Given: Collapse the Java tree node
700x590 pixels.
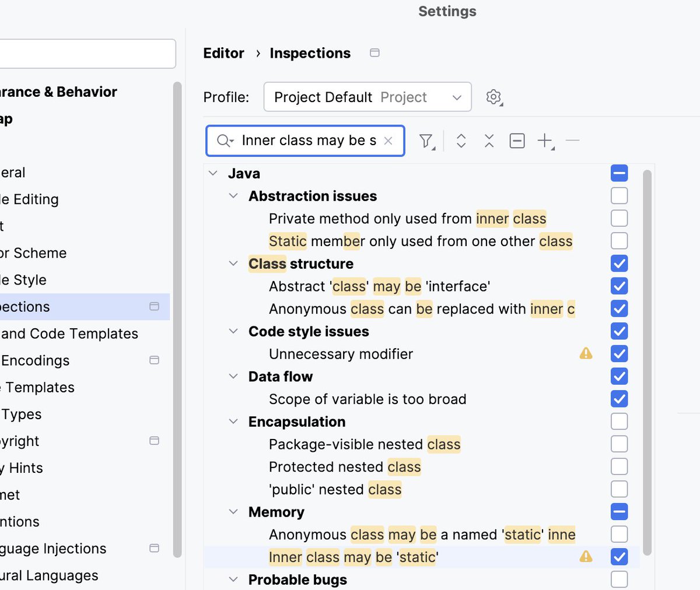Looking at the screenshot, I should click(x=213, y=173).
